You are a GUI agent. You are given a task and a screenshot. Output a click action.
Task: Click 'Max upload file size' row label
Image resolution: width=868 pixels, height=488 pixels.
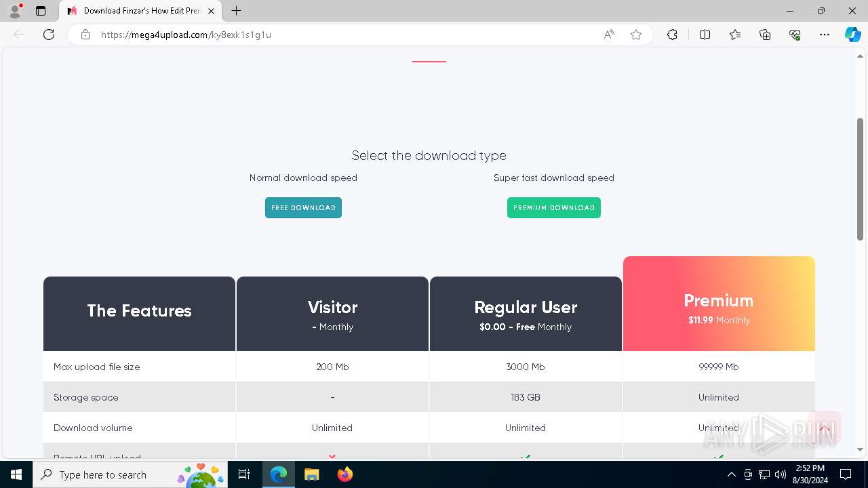97,367
